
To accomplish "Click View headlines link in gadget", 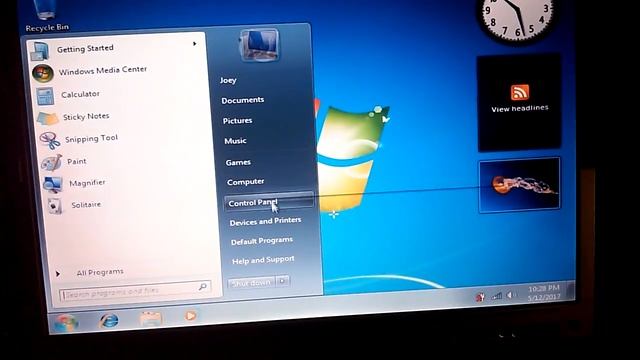I will 520,109.
